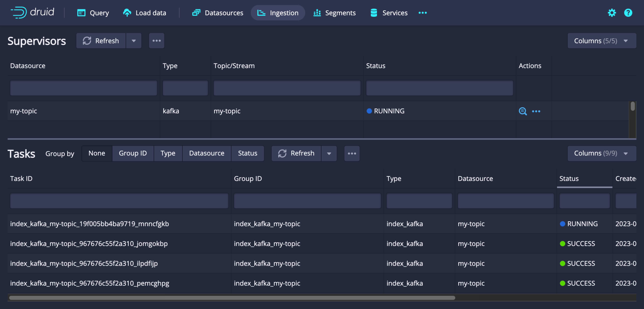The height and width of the screenshot is (309, 644).
Task: Open the Load data view
Action: coord(144,13)
